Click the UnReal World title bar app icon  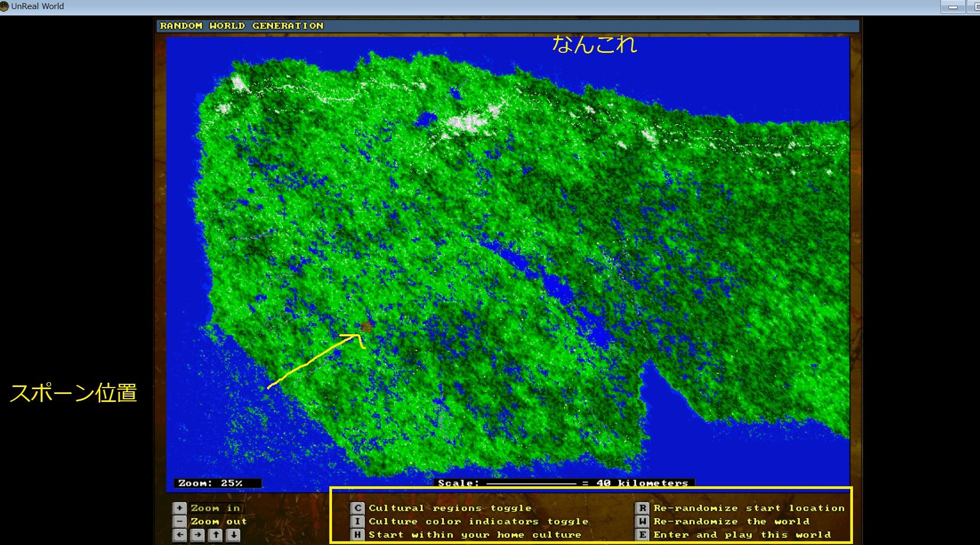tap(5, 6)
